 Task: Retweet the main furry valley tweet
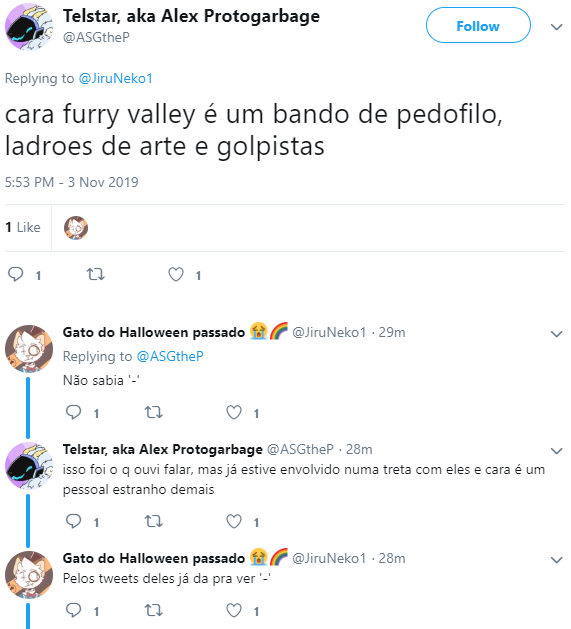(96, 274)
